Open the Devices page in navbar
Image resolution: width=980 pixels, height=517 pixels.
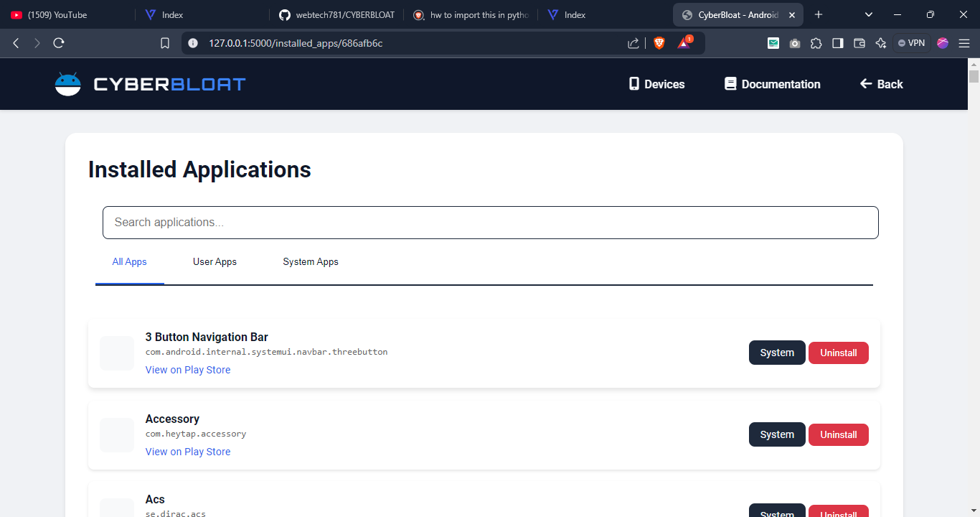656,84
